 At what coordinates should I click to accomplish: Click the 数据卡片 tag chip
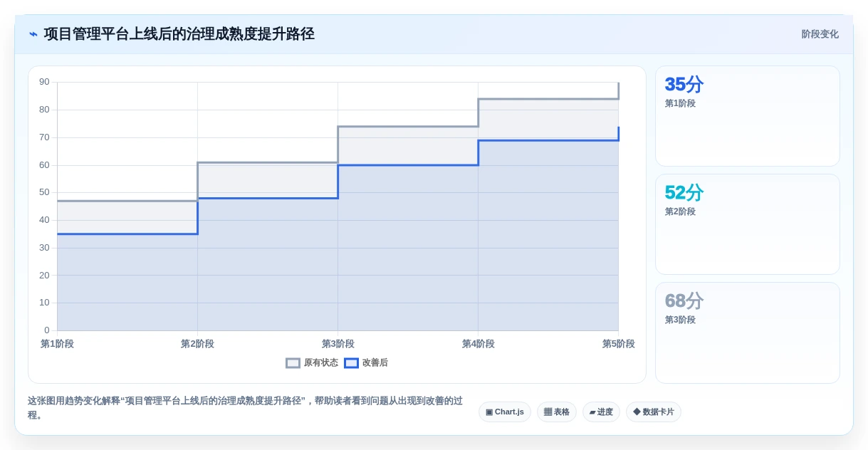pos(654,412)
